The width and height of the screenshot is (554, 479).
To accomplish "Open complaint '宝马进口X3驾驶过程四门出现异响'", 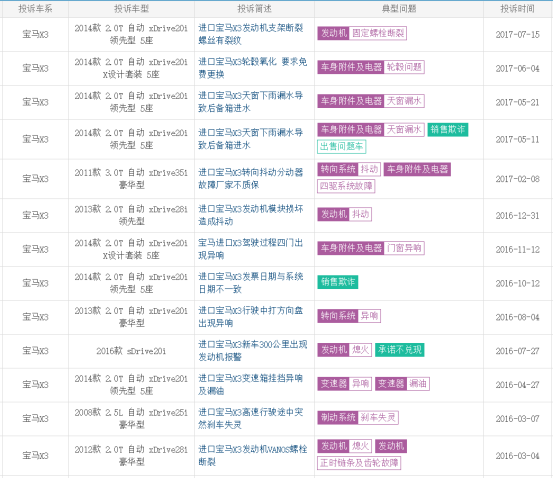I will (251, 249).
